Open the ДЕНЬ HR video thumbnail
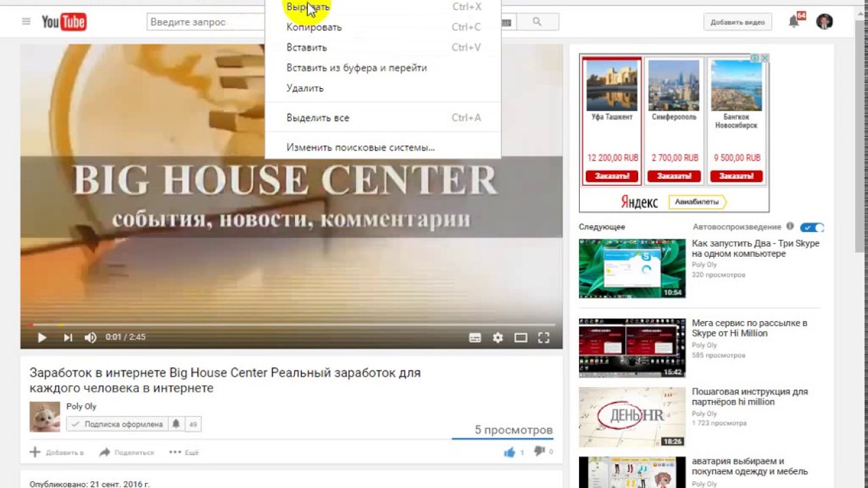Screen dimensions: 868x488 (632, 417)
